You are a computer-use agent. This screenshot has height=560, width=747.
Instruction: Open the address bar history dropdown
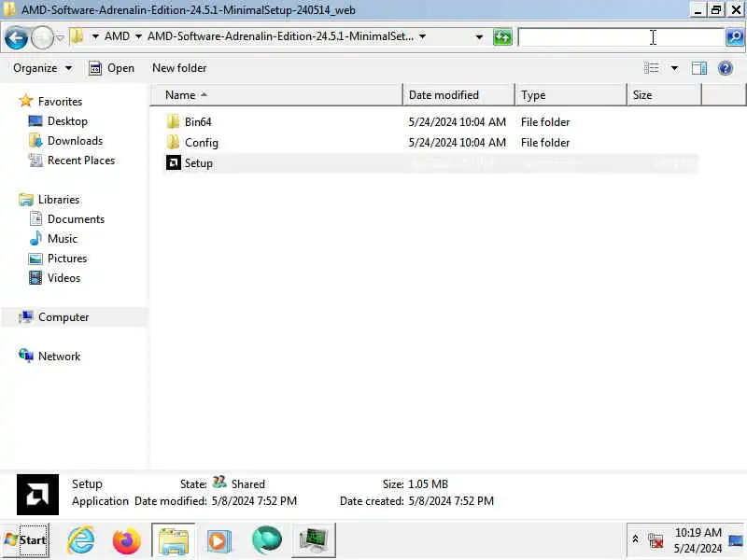(479, 37)
